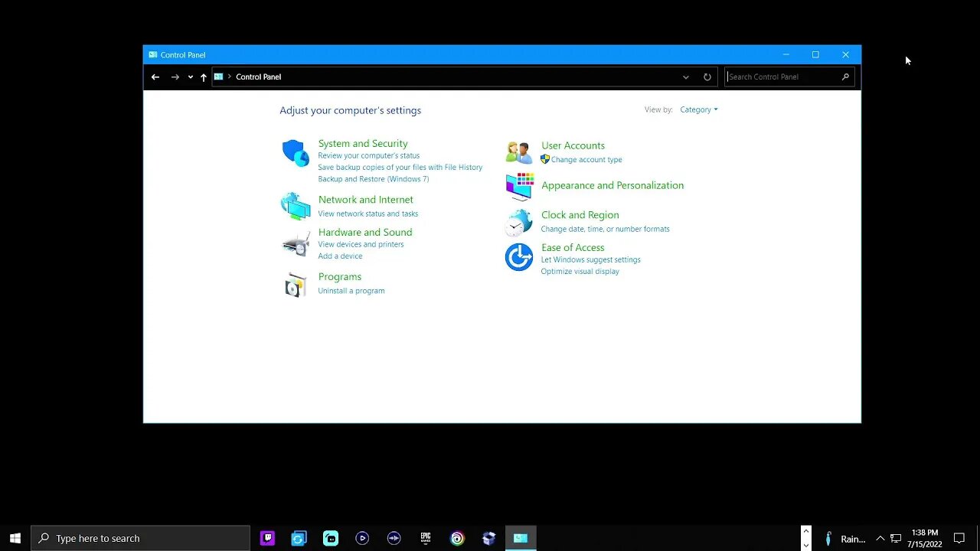Click the Show desktop strip at taskbar end
The height and width of the screenshot is (551, 980).
point(978,538)
